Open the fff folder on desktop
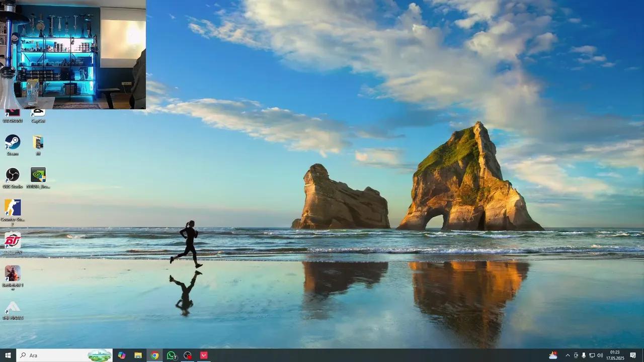644x362 pixels. (x=38, y=142)
